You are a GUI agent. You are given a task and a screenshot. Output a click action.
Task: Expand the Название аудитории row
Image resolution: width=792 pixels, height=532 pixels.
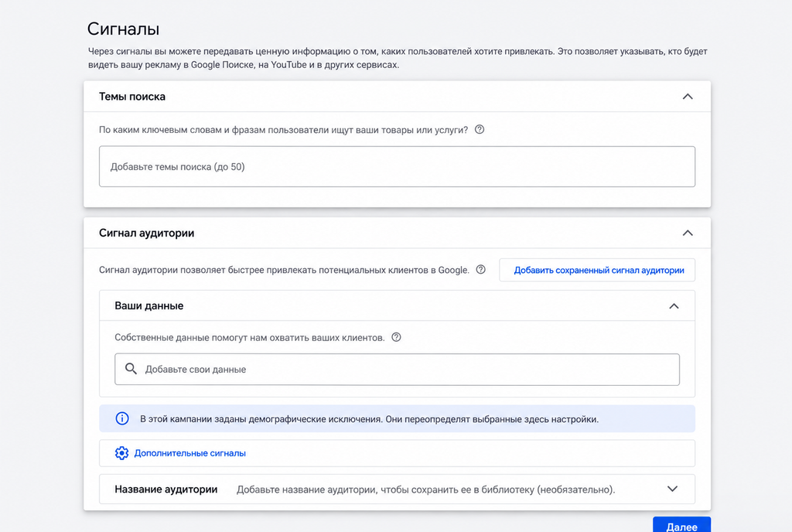pos(672,489)
